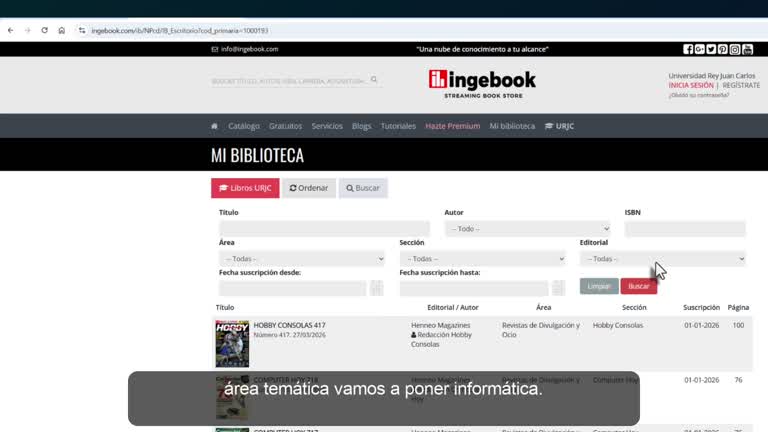
Task: Click the browser forward arrow
Action: [27, 30]
